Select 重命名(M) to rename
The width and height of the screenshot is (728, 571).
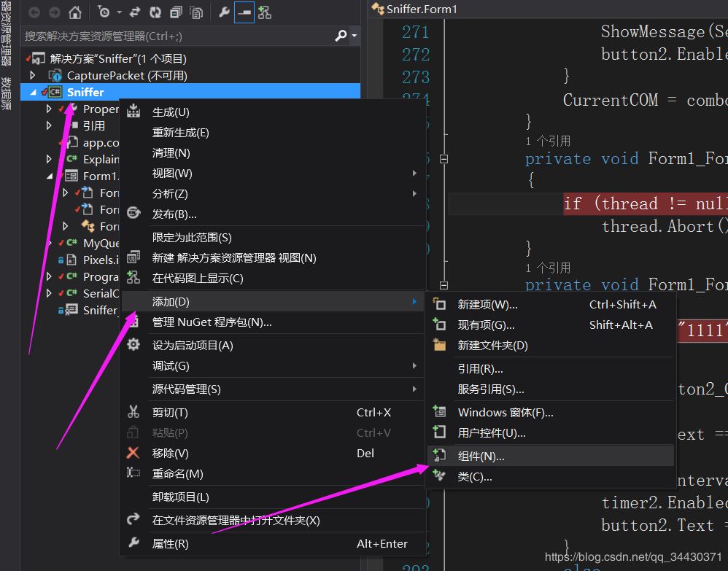[273, 473]
